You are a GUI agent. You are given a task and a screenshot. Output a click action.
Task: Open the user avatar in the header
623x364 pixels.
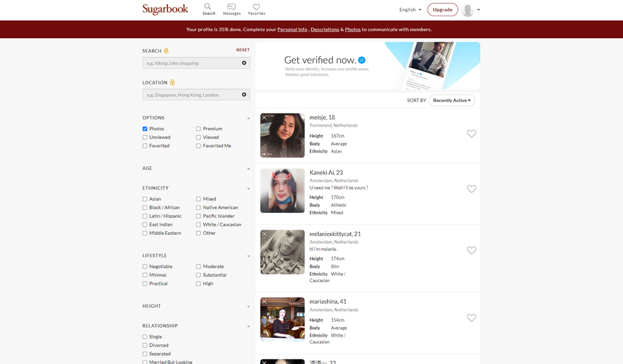[468, 10]
